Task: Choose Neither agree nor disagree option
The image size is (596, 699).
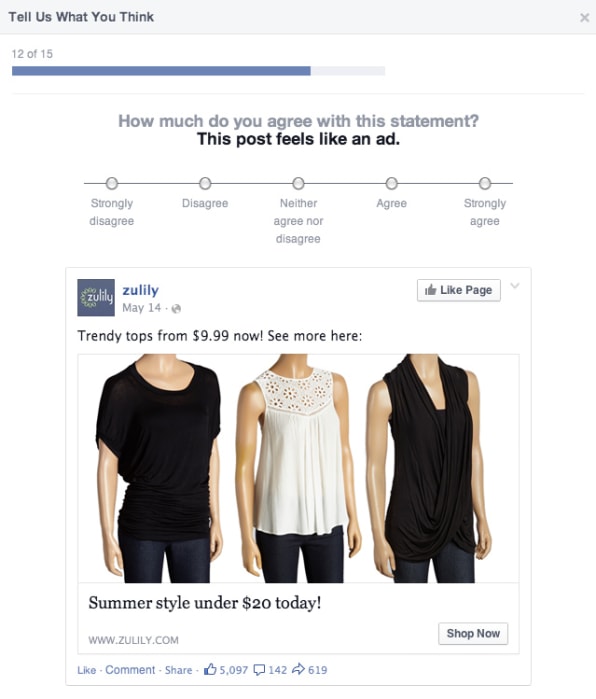Action: pos(298,183)
